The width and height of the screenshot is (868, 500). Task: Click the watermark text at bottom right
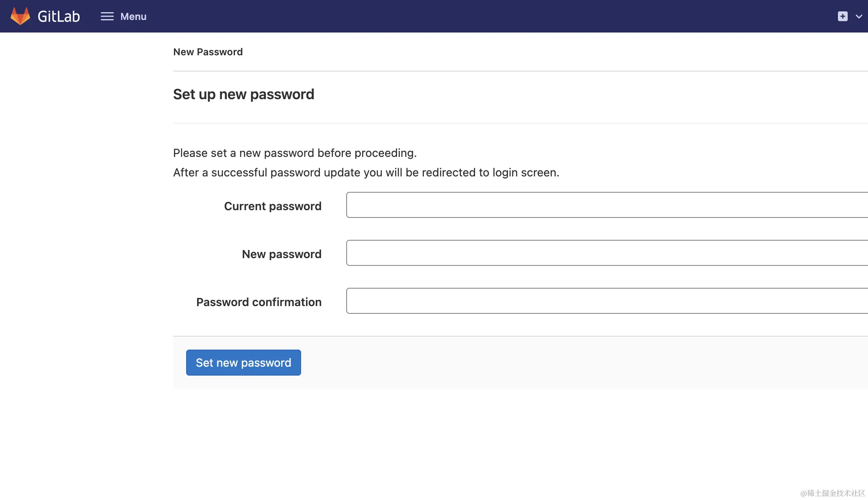(x=832, y=493)
